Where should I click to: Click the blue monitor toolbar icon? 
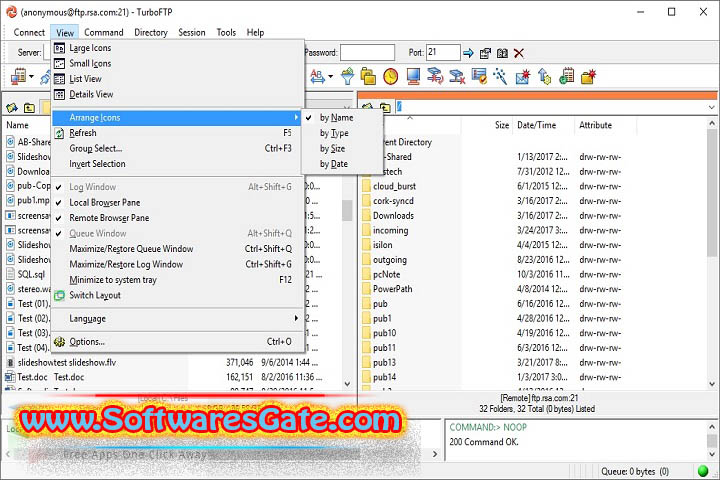(413, 76)
